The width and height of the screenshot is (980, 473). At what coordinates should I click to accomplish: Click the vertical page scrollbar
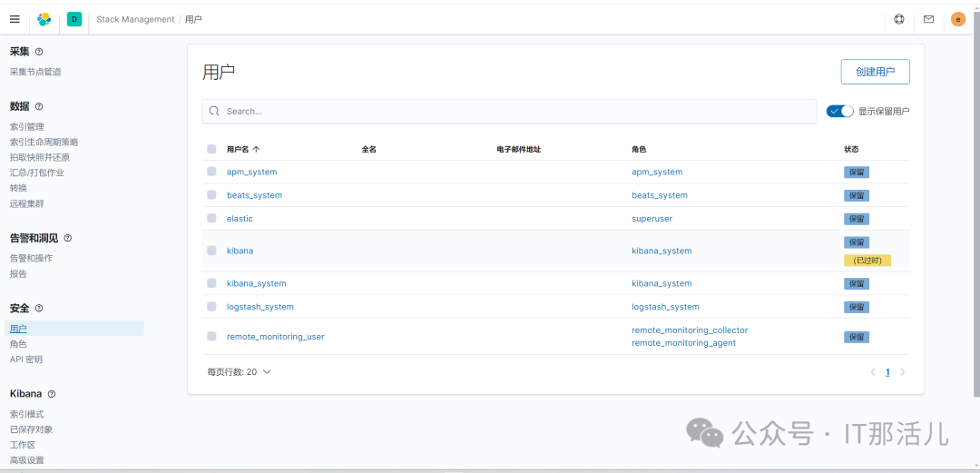tap(976, 203)
